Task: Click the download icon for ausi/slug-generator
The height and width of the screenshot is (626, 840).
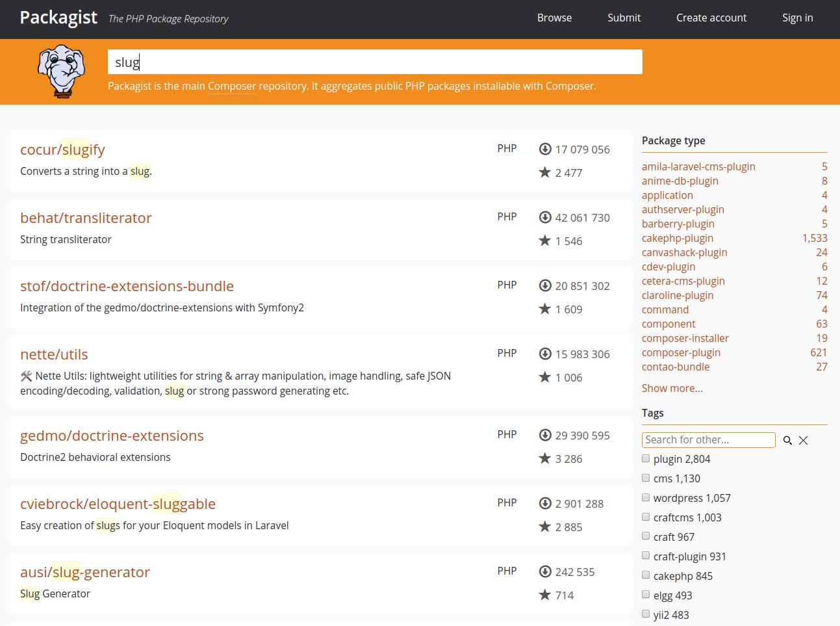Action: tap(545, 571)
